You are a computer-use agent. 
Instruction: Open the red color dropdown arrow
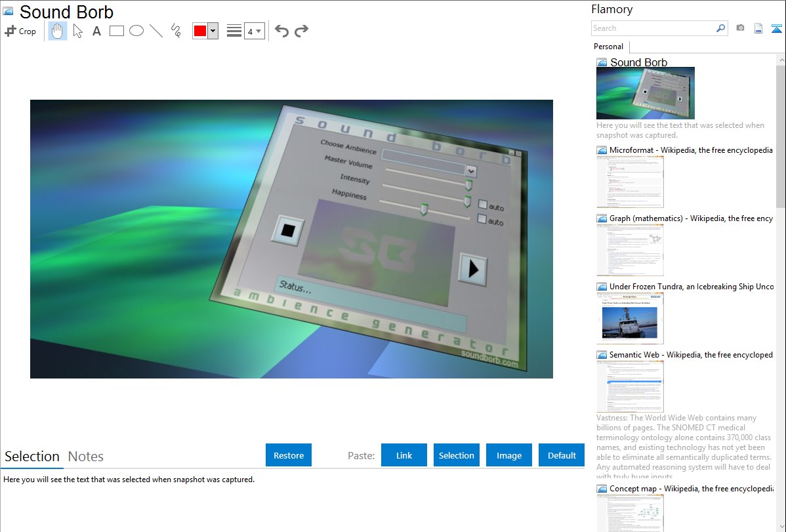[x=213, y=31]
